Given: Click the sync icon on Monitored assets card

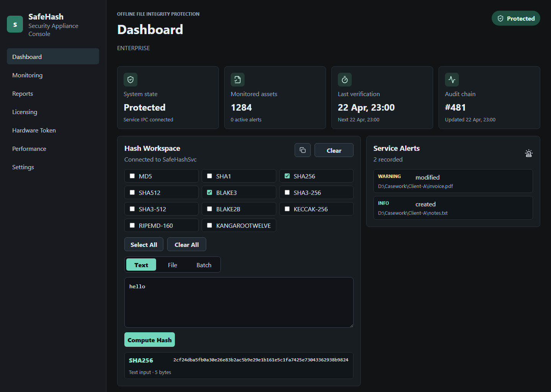Looking at the screenshot, I should (238, 80).
